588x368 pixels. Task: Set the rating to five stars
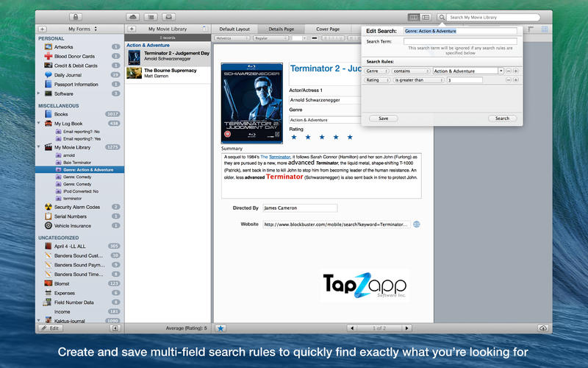click(x=350, y=138)
